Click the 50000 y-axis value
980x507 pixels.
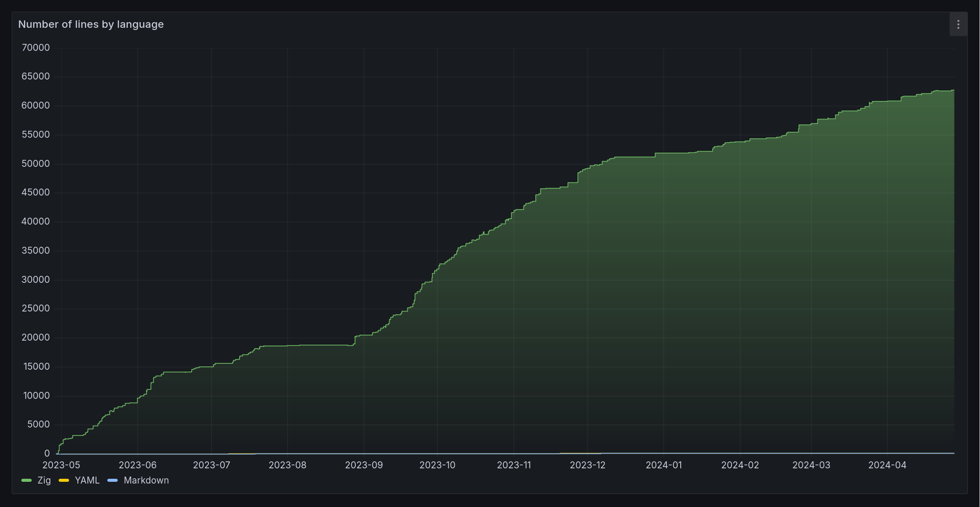(x=36, y=164)
